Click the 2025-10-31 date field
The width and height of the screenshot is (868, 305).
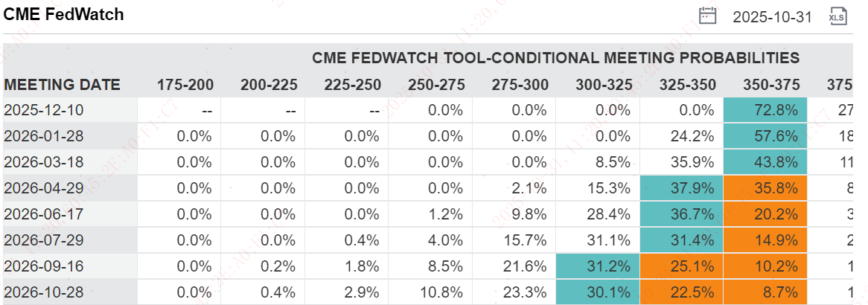coord(772,16)
